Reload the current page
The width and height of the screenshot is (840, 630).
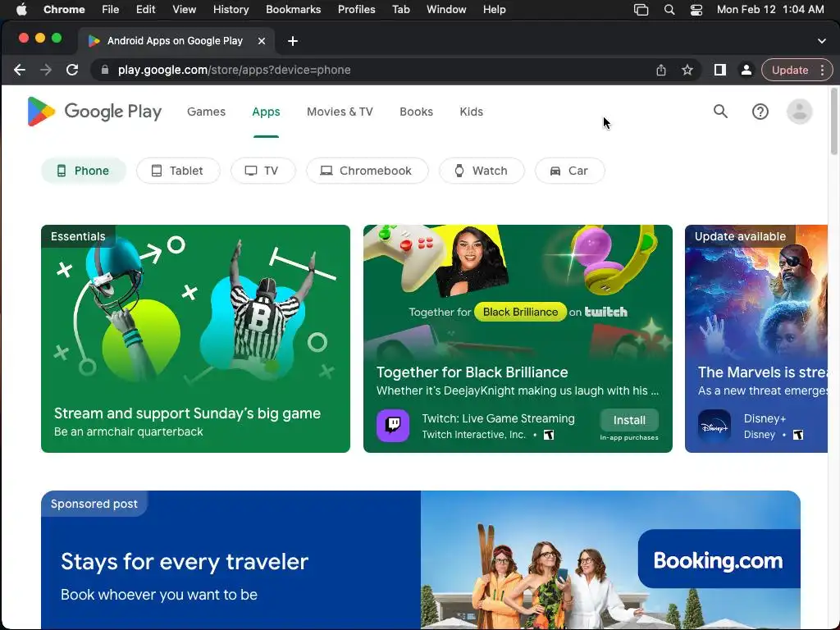point(72,70)
